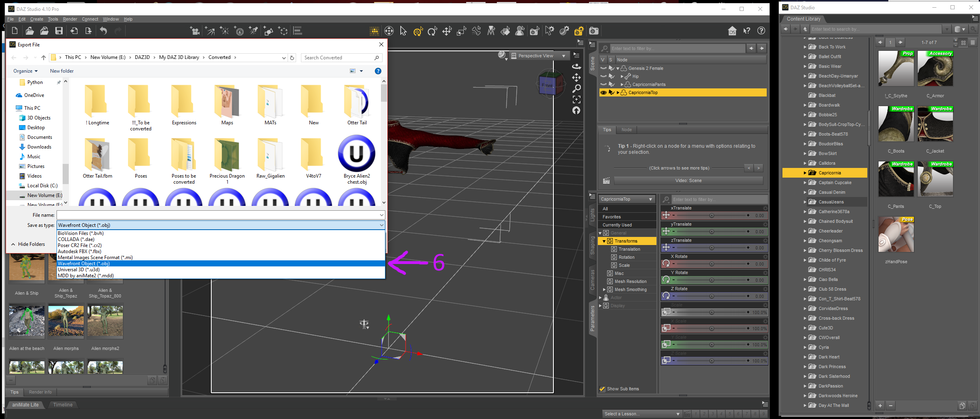Toggle visibility of Genesis 2 Female node
Image resolution: width=980 pixels, height=419 pixels.
point(604,68)
